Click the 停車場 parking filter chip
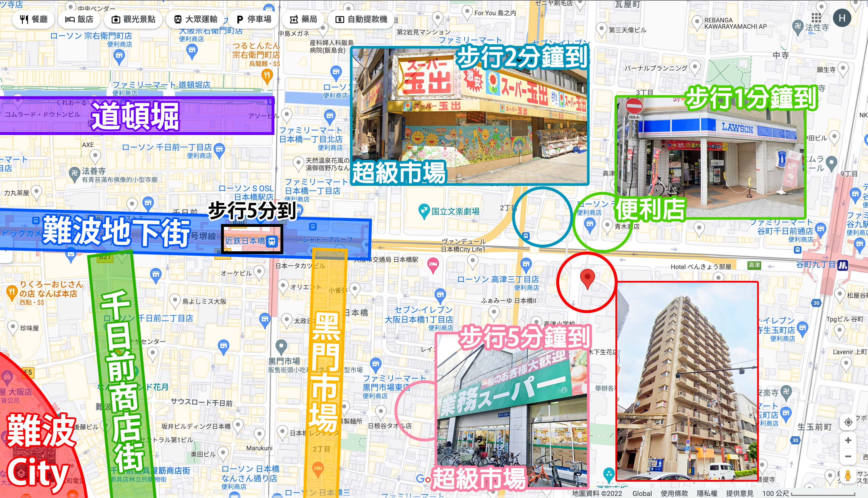Image resolution: width=868 pixels, height=498 pixels. tap(254, 19)
